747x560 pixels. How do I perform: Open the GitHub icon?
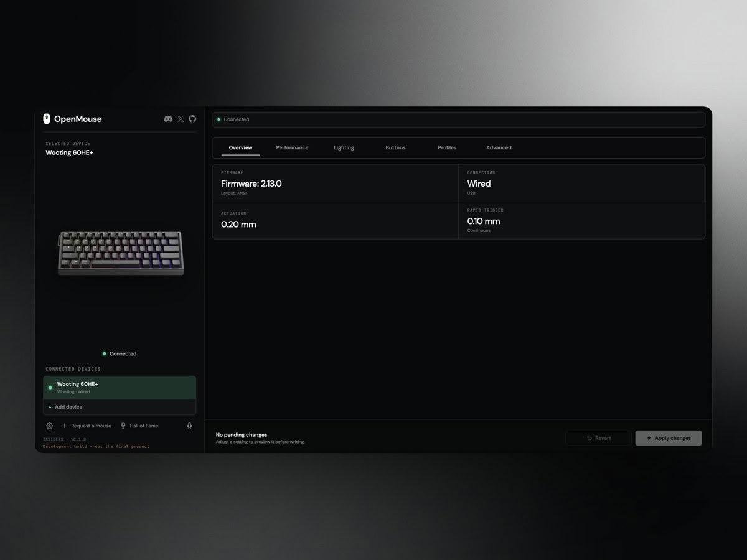point(192,119)
